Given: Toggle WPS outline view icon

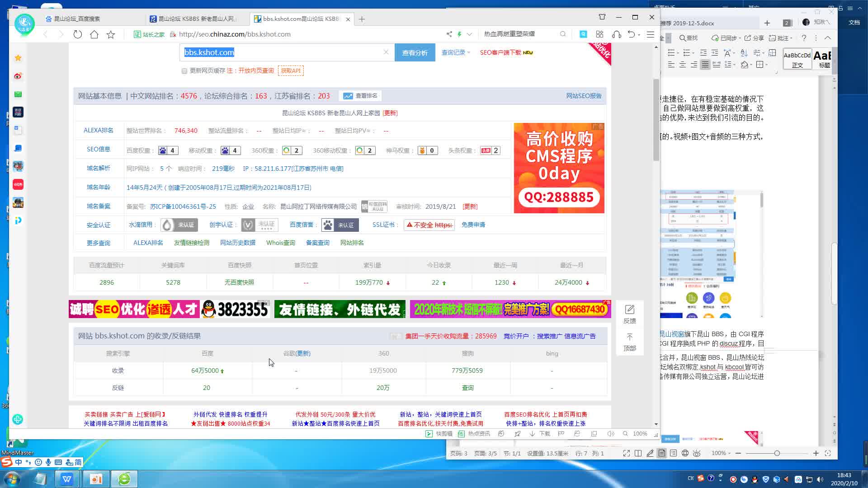Looking at the screenshot, I should 674,453.
